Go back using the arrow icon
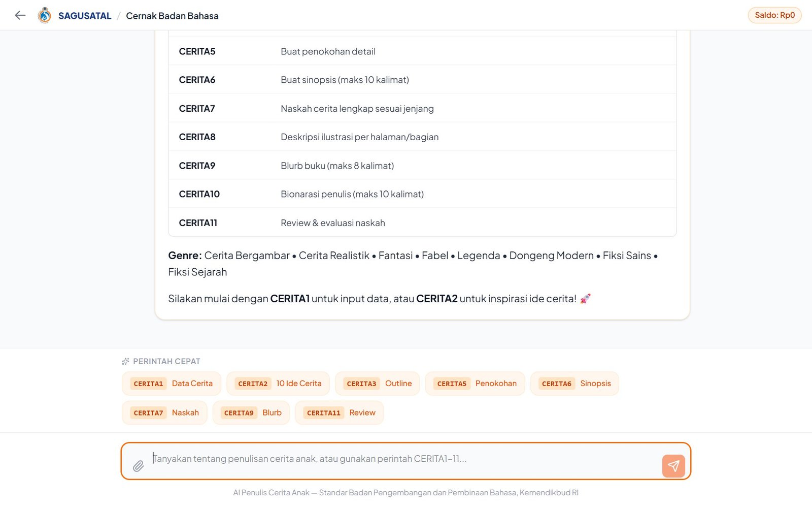This screenshot has width=812, height=508. (x=20, y=15)
